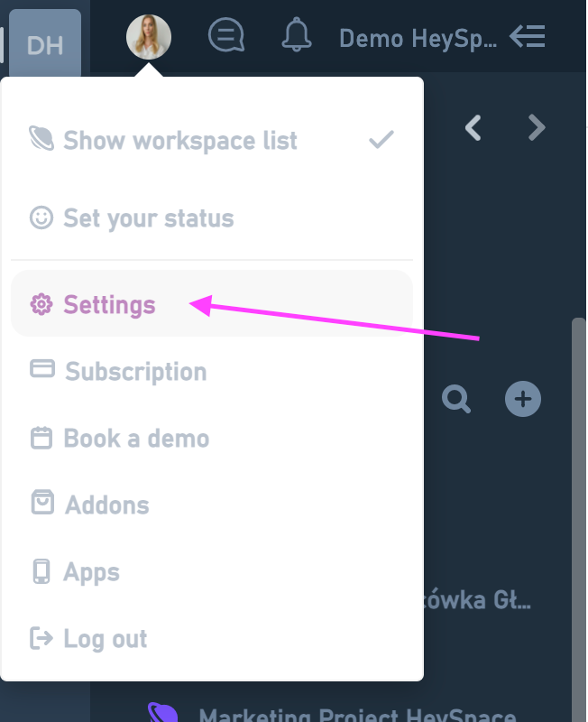Click the Settings gear icon

click(41, 305)
